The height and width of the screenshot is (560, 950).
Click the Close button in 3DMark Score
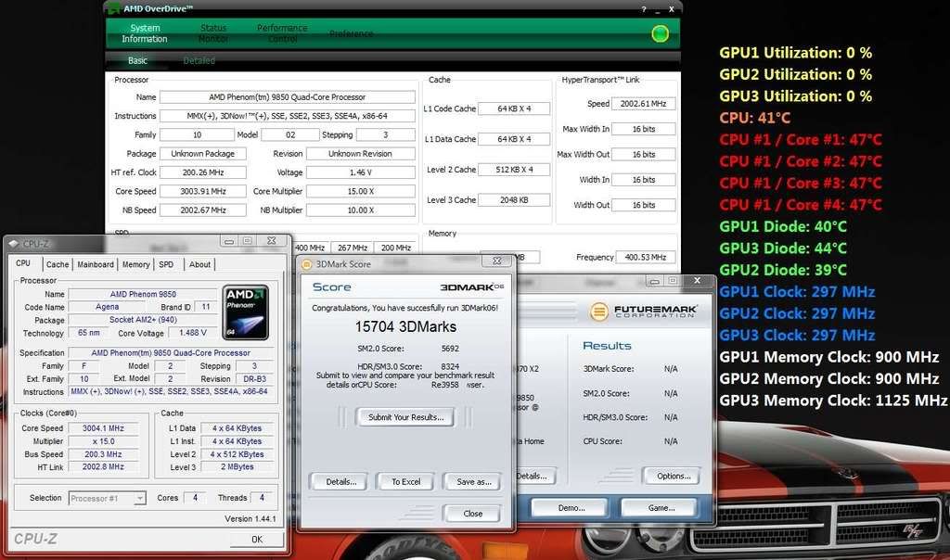click(x=472, y=514)
